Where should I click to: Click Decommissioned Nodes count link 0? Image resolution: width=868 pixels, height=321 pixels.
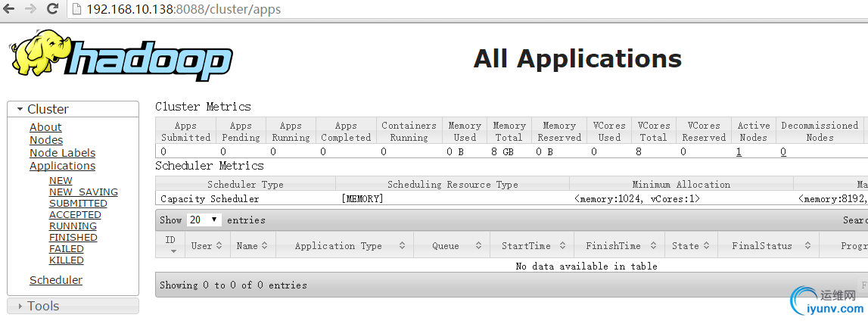(x=783, y=151)
